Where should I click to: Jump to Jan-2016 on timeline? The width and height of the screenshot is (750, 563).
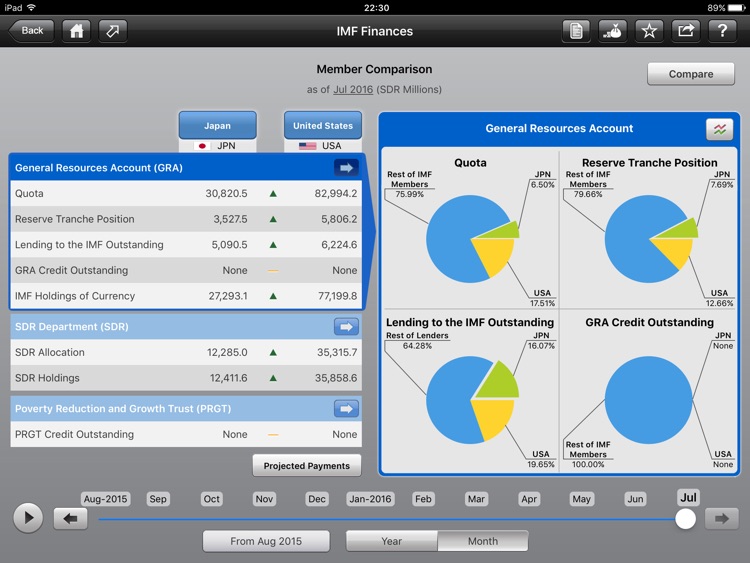pos(370,499)
